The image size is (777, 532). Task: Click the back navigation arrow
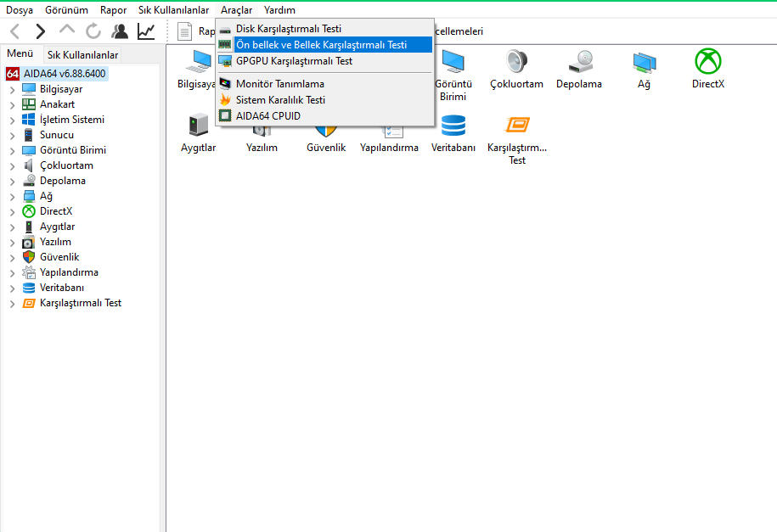coord(15,31)
